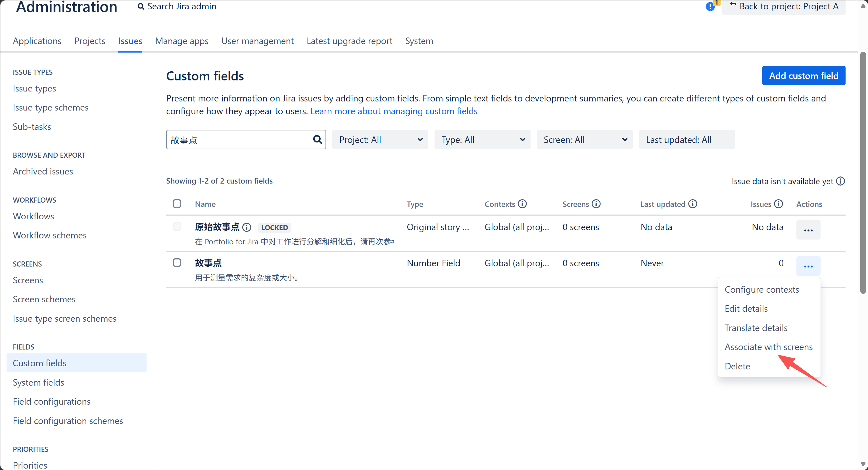Click the info icon beside Last updated header
This screenshot has height=470, width=868.
pos(692,204)
